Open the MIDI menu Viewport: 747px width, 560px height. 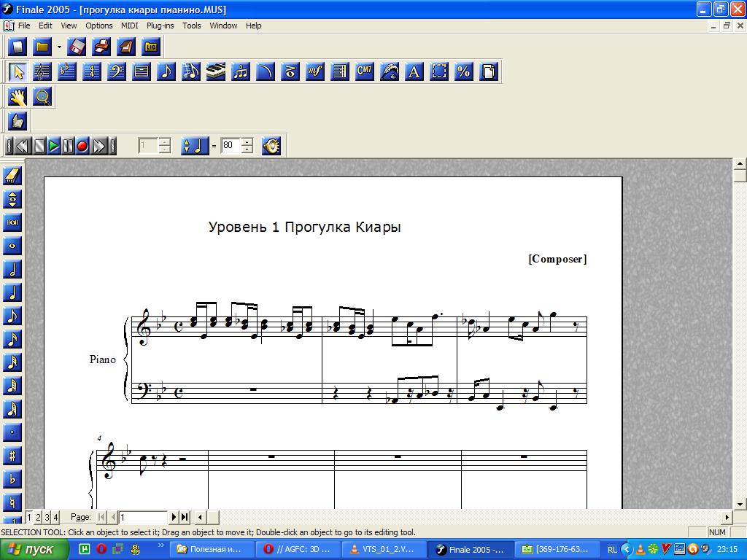click(x=129, y=26)
